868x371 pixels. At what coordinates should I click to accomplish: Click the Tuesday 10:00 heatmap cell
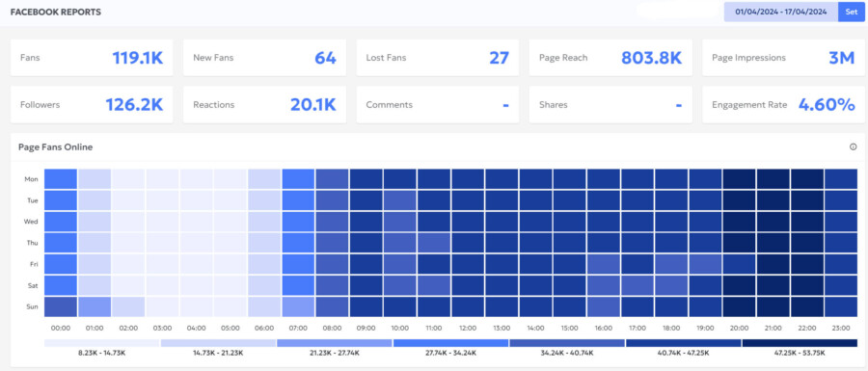(400, 200)
